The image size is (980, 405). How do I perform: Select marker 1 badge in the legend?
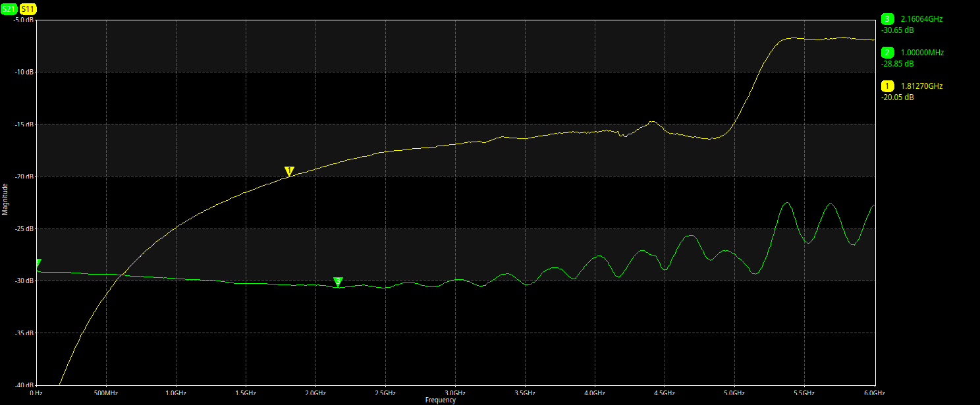pyautogui.click(x=887, y=86)
